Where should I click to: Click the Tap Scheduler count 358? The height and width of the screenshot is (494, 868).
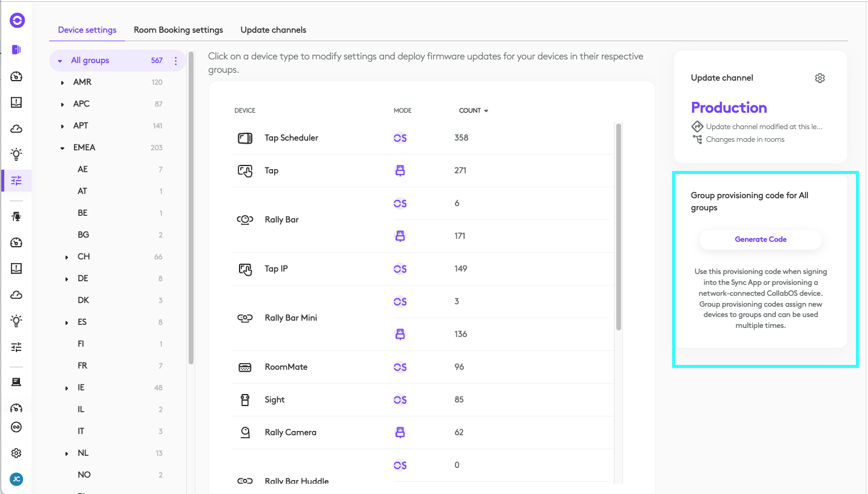(462, 138)
